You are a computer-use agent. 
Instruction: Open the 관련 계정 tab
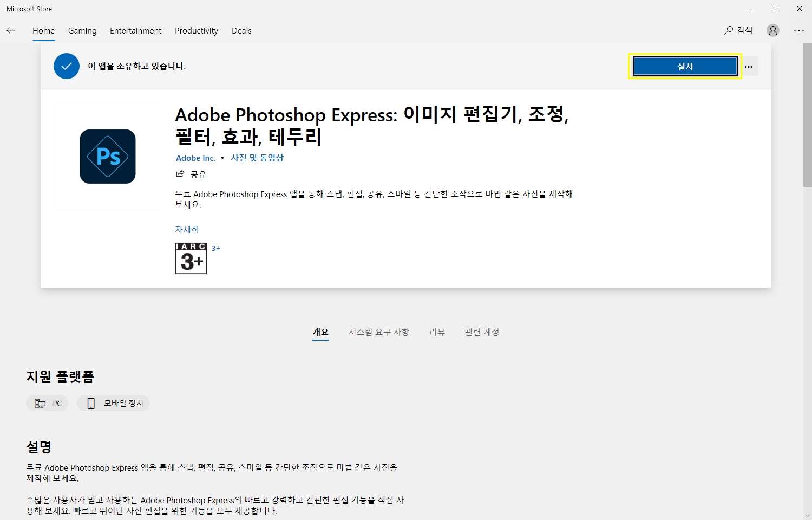[482, 332]
